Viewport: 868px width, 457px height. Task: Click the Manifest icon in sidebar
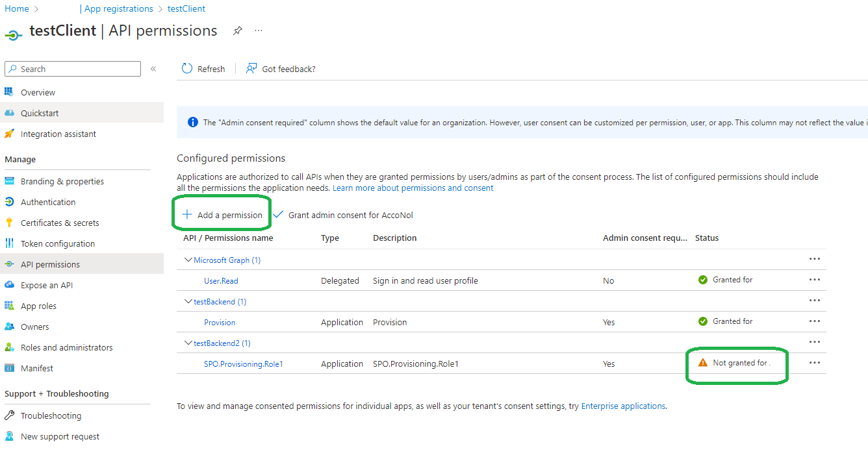coord(9,368)
